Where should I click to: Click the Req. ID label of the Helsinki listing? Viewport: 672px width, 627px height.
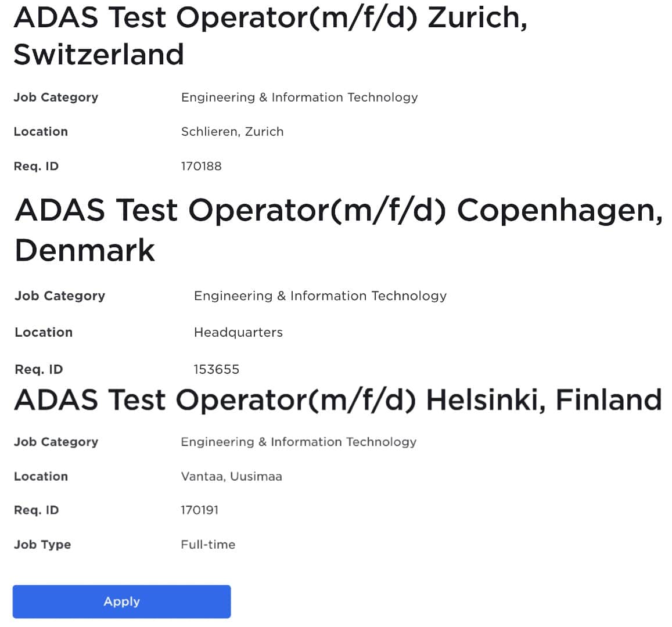click(36, 510)
